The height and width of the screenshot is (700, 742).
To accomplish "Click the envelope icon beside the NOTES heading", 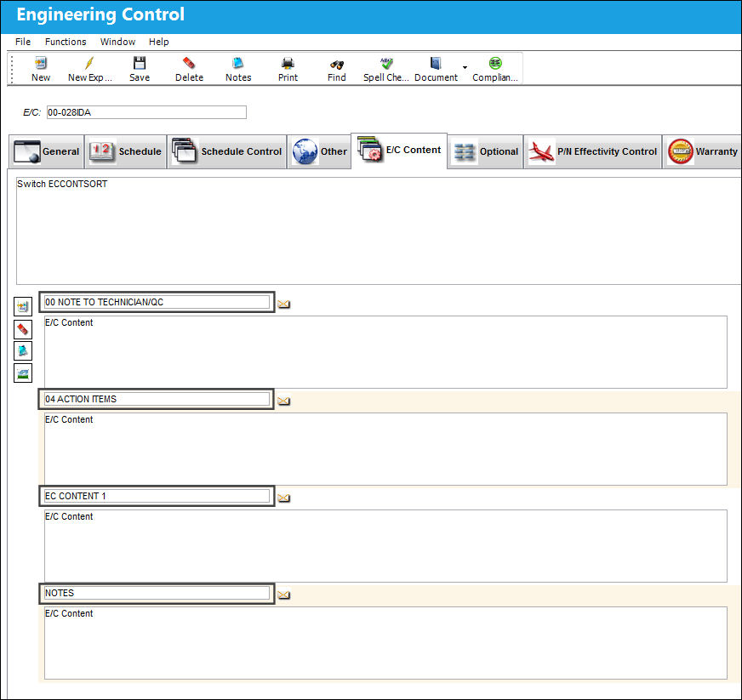I will point(283,595).
